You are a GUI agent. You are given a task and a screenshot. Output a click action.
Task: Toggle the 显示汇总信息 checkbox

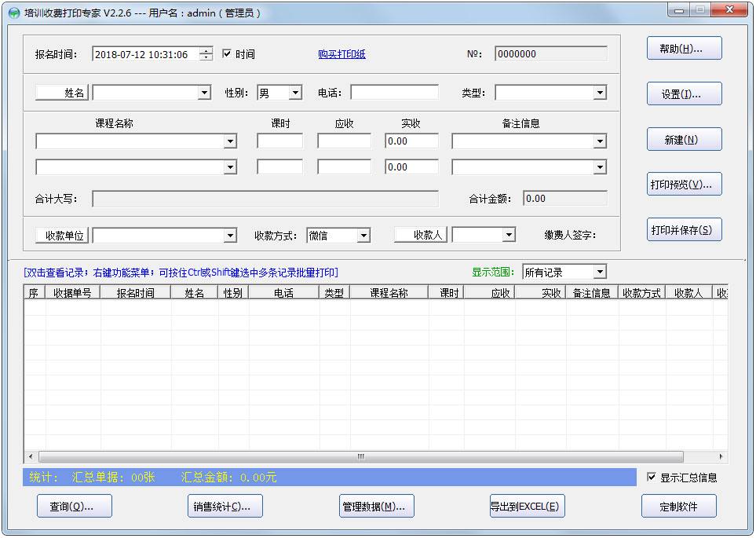point(652,477)
